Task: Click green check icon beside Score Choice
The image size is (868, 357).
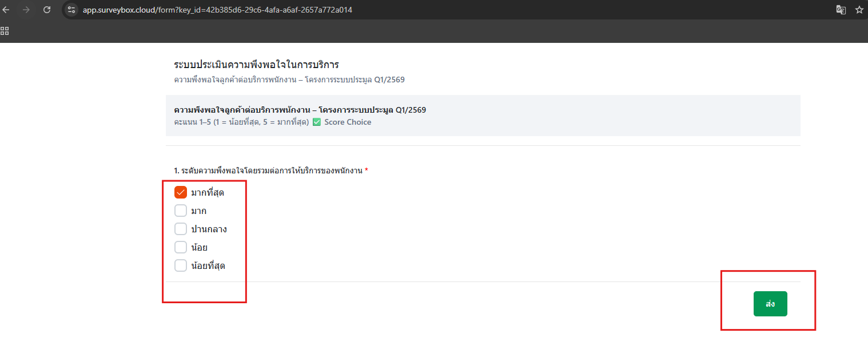Action: 317,122
